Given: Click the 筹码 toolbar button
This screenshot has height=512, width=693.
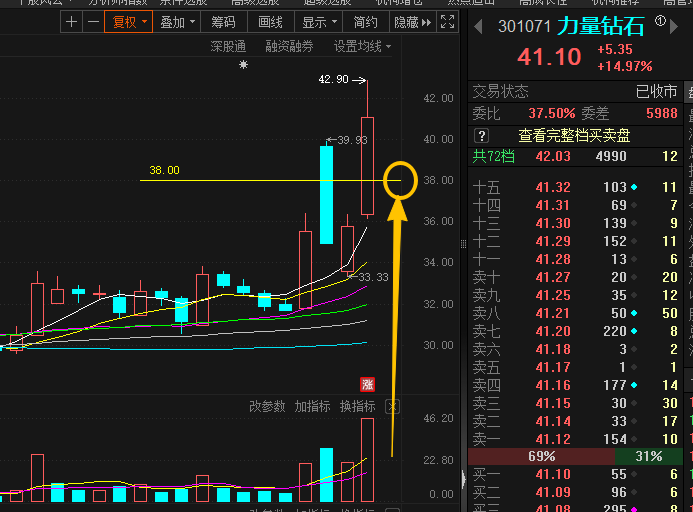Looking at the screenshot, I should [224, 22].
